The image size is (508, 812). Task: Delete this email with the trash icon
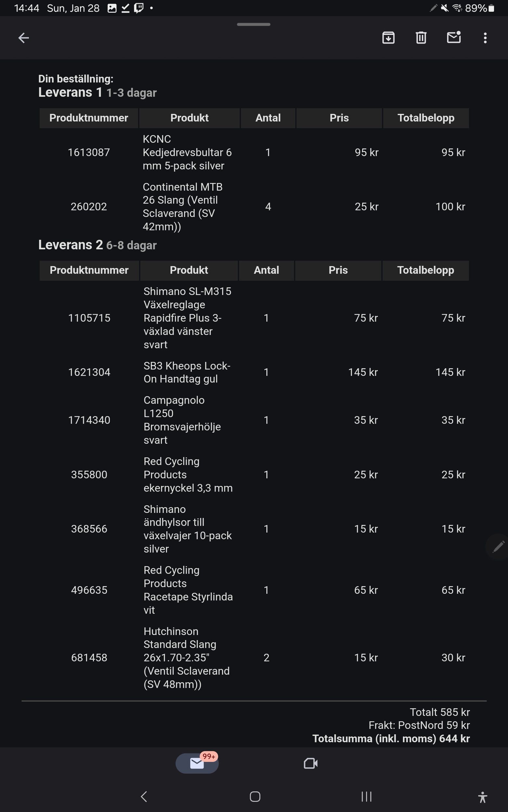pos(421,38)
